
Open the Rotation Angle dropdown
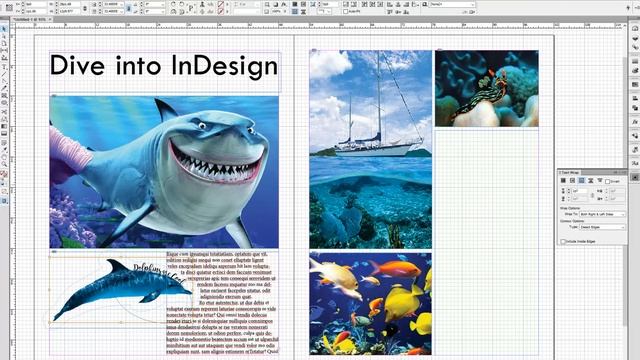(x=162, y=4)
